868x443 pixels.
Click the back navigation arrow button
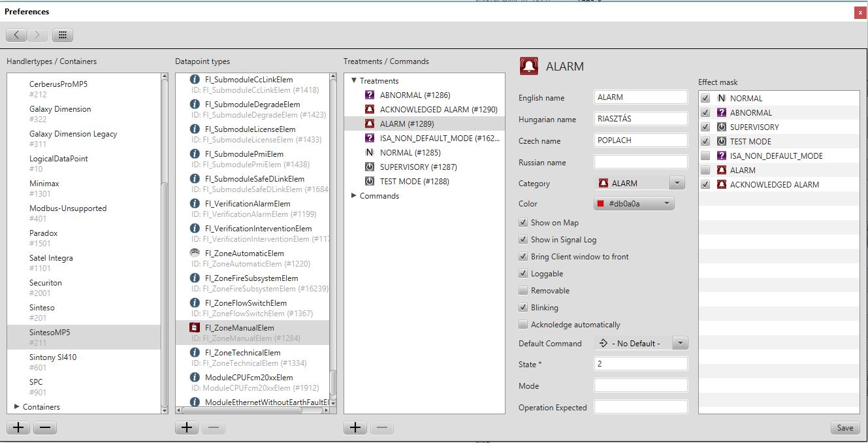[x=16, y=35]
